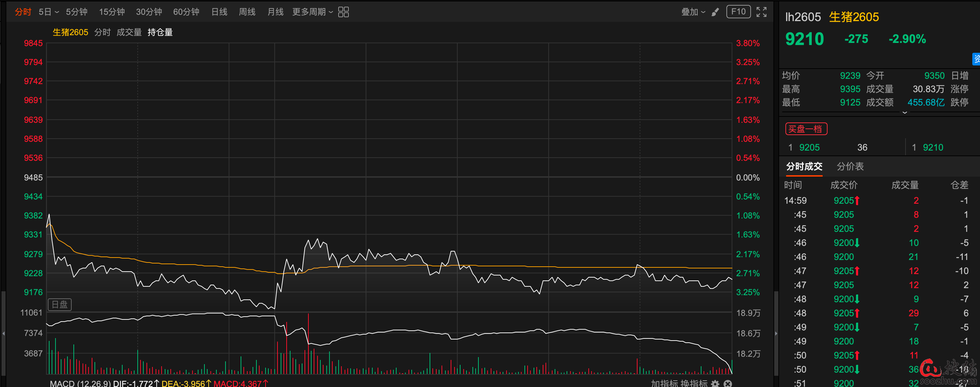Viewport: 980px width, 387px height.
Task: Toggle the 日盘 day session label
Action: click(60, 304)
